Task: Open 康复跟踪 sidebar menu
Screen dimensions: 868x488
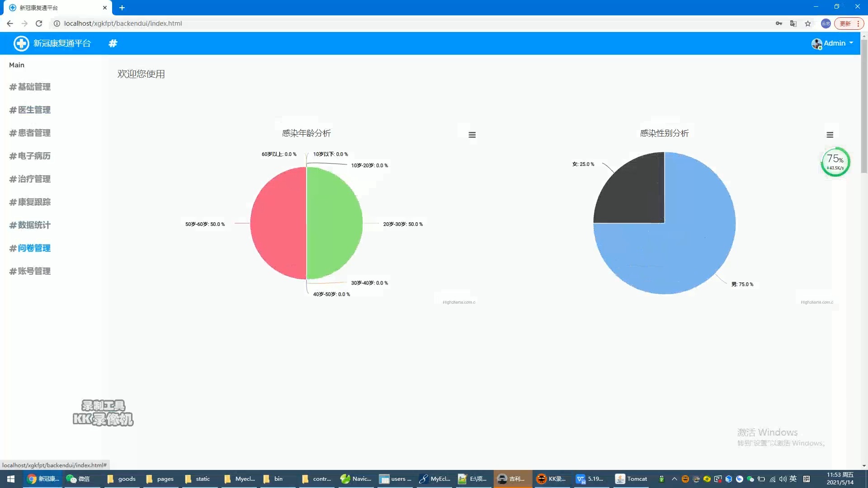Action: coord(30,202)
